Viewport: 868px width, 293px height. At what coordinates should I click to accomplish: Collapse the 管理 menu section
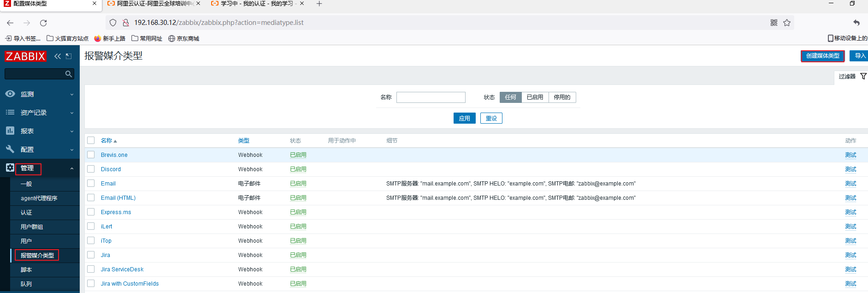click(40, 168)
